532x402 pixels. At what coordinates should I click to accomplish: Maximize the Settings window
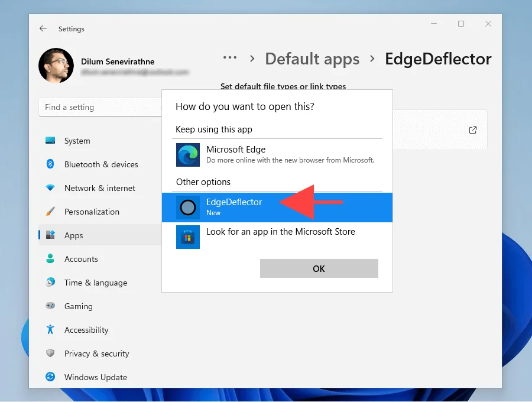pyautogui.click(x=461, y=24)
